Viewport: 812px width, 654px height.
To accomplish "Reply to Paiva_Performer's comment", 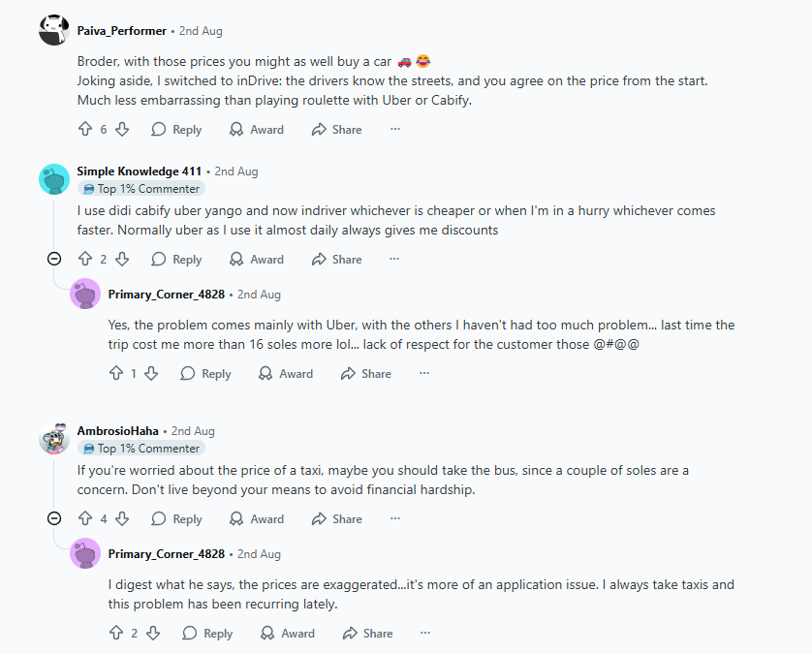I will [176, 129].
